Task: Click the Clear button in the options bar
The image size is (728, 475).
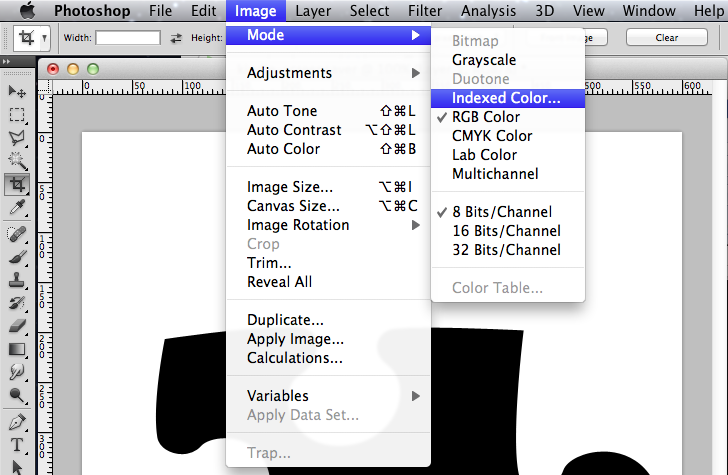Action: tap(667, 38)
